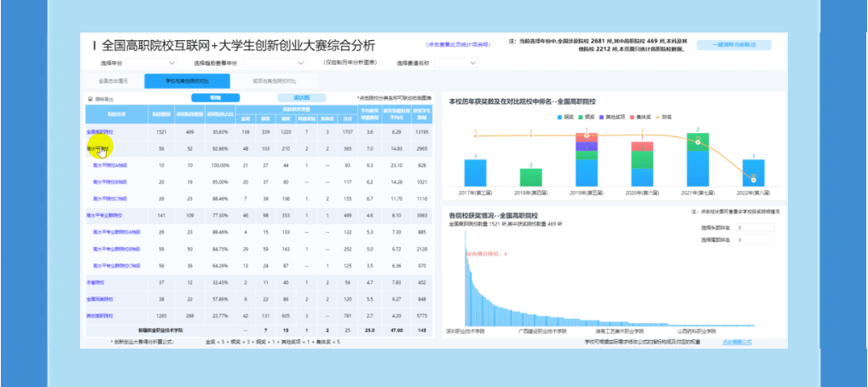Viewport: 868px width, 387px height.
Task: Click the 综合得分排名: 4 annotation
Action: [486, 253]
